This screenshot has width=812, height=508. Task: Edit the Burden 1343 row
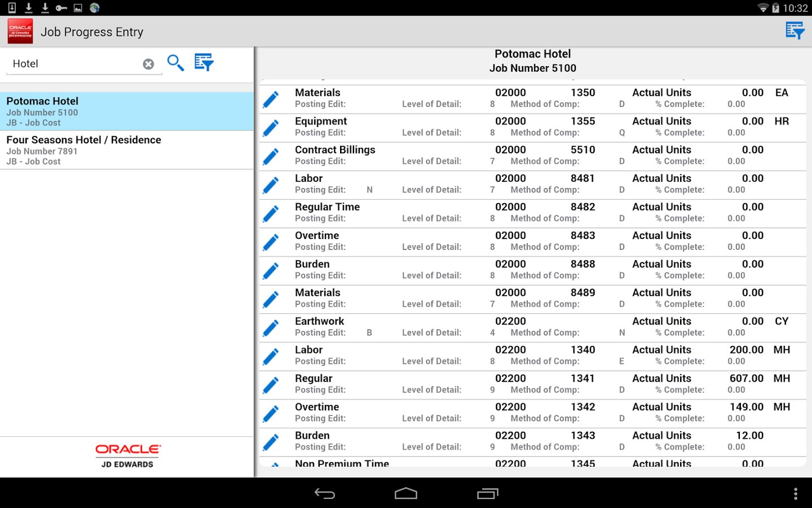[271, 442]
